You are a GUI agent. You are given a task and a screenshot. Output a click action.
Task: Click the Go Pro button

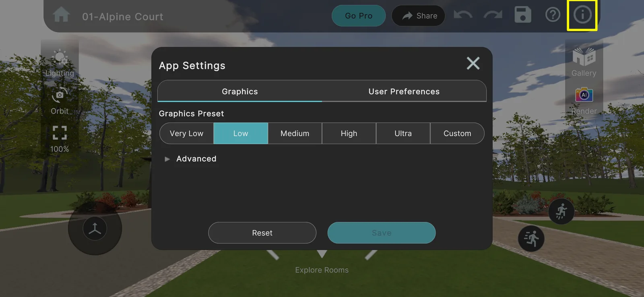[x=359, y=16]
